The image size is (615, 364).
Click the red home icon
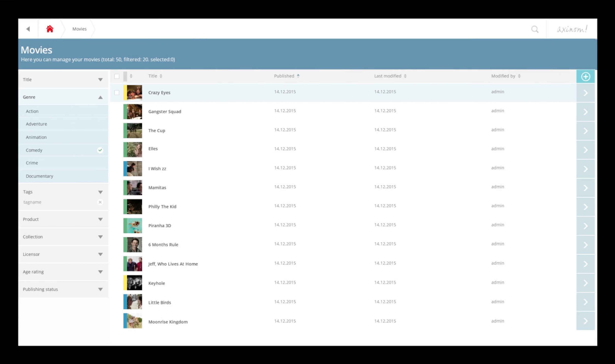click(x=50, y=29)
